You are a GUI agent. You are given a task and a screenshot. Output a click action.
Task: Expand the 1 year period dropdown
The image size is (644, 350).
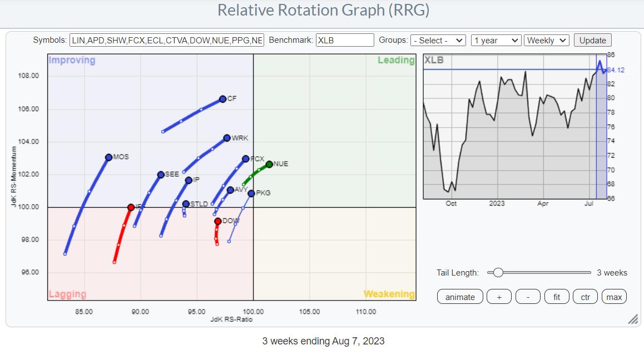(x=496, y=41)
